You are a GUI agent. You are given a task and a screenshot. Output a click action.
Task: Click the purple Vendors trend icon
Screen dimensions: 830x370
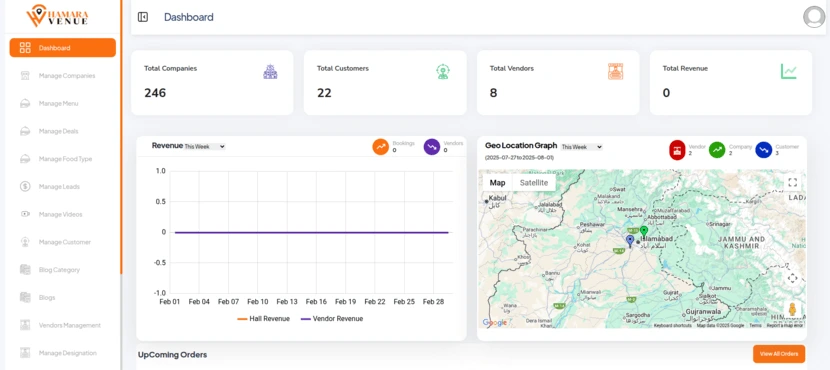point(432,147)
